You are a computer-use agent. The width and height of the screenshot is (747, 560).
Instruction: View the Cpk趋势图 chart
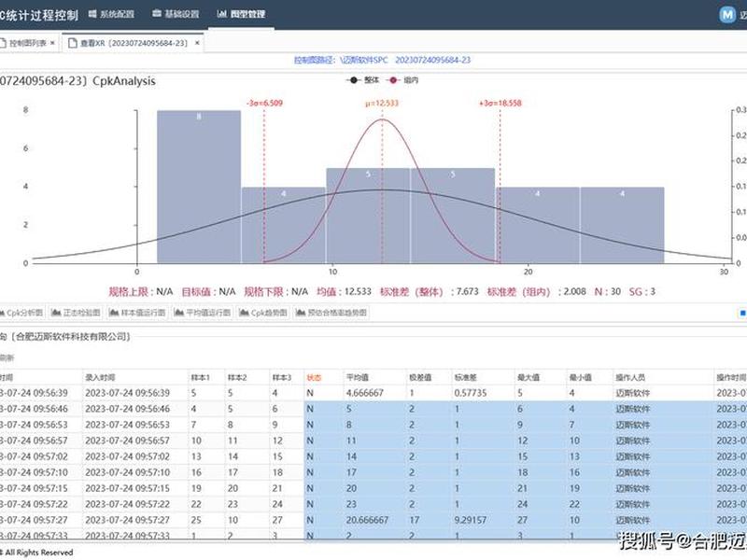click(263, 313)
